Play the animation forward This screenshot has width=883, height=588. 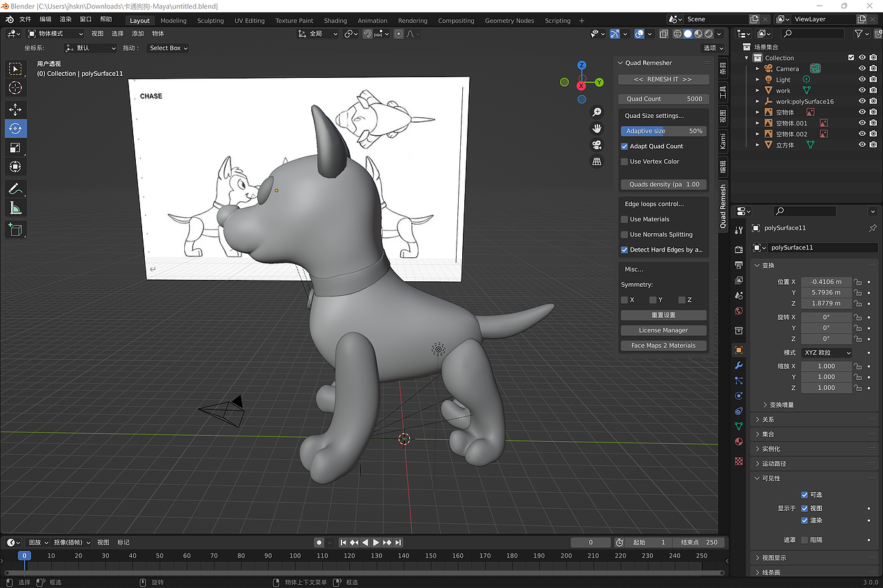pyautogui.click(x=376, y=543)
